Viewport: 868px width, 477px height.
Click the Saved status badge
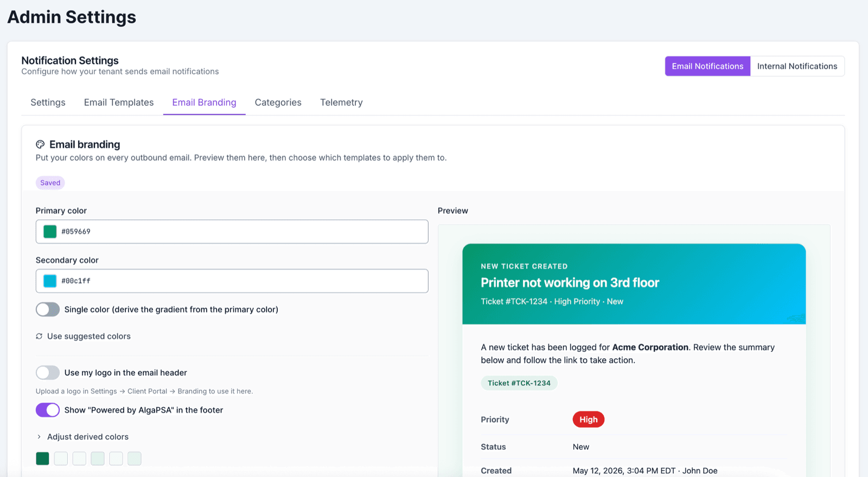[50, 183]
